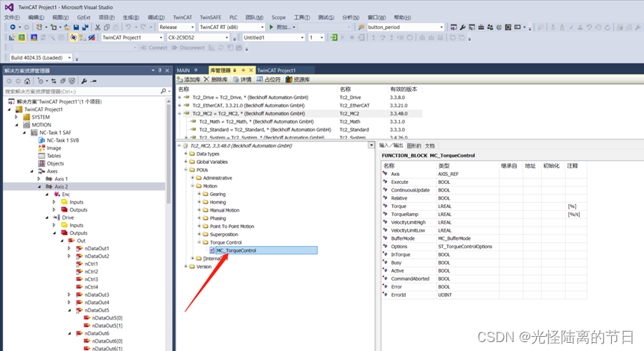Screen dimensions: 644x351
Task: Open the Release configuration dropdown
Action: click(192, 27)
